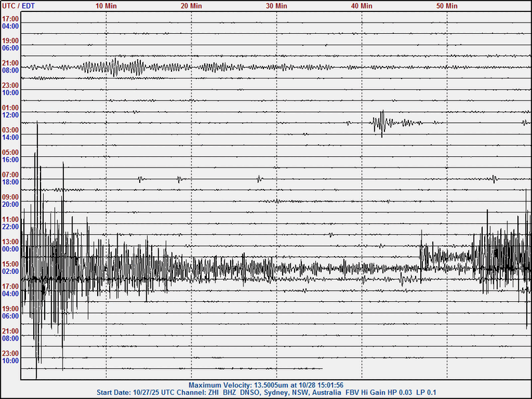Screen dimensions: 532x399
Task: Select the 23:00 UTC time label
Action: (x=9, y=85)
